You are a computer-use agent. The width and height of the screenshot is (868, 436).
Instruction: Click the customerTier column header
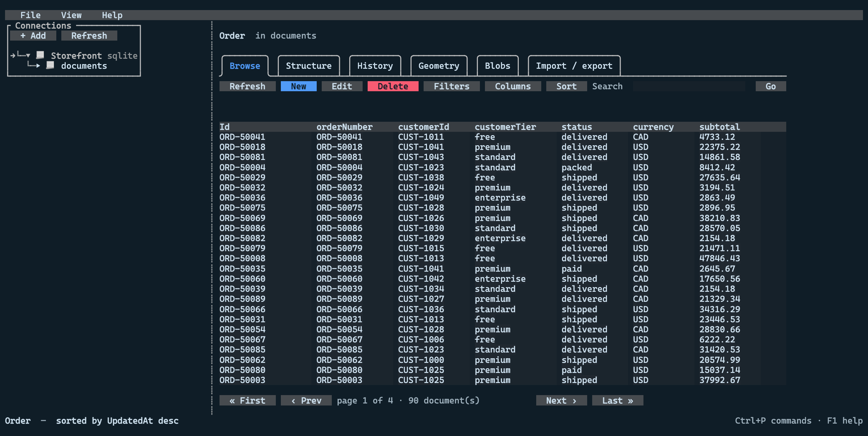(505, 127)
